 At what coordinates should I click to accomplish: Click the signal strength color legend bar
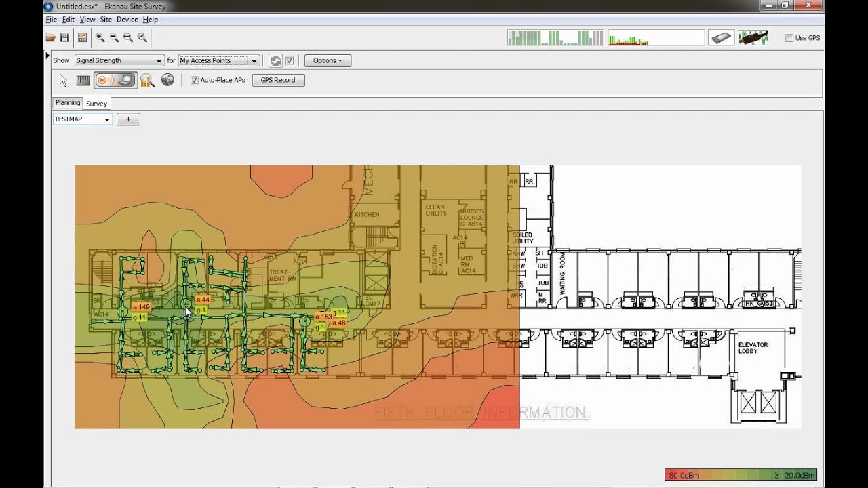click(741, 475)
